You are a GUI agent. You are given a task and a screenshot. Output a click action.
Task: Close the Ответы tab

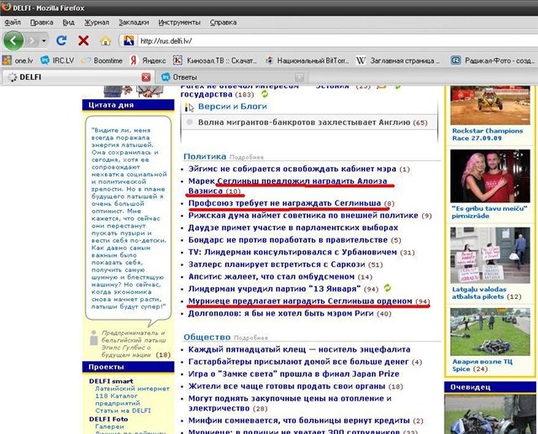point(299,77)
